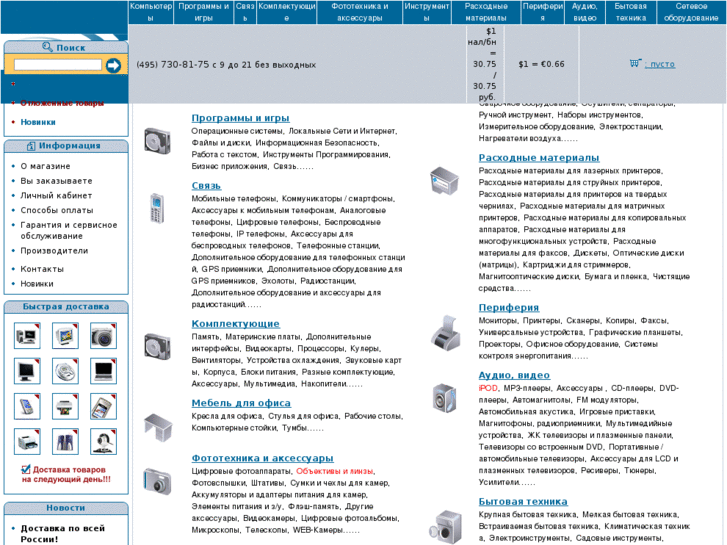Open laser printer quick delivery thumbnail
This screenshot has height=545, width=727.
(x=27, y=441)
